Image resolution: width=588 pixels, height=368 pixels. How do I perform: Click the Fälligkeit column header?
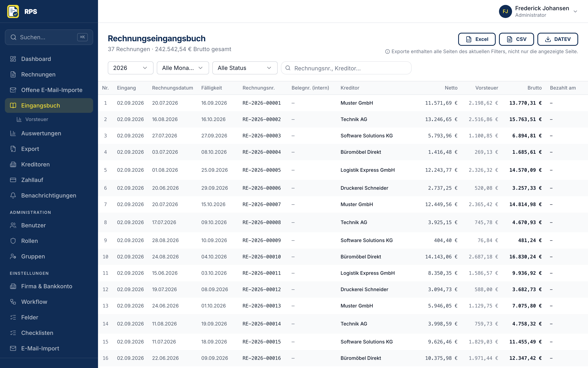click(x=211, y=88)
